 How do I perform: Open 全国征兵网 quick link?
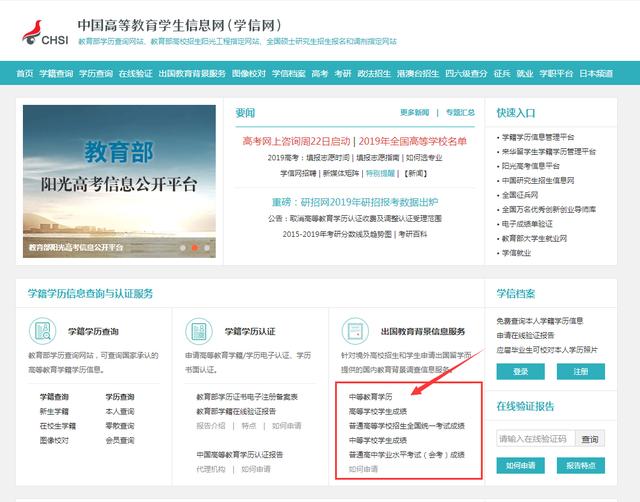tap(520, 195)
